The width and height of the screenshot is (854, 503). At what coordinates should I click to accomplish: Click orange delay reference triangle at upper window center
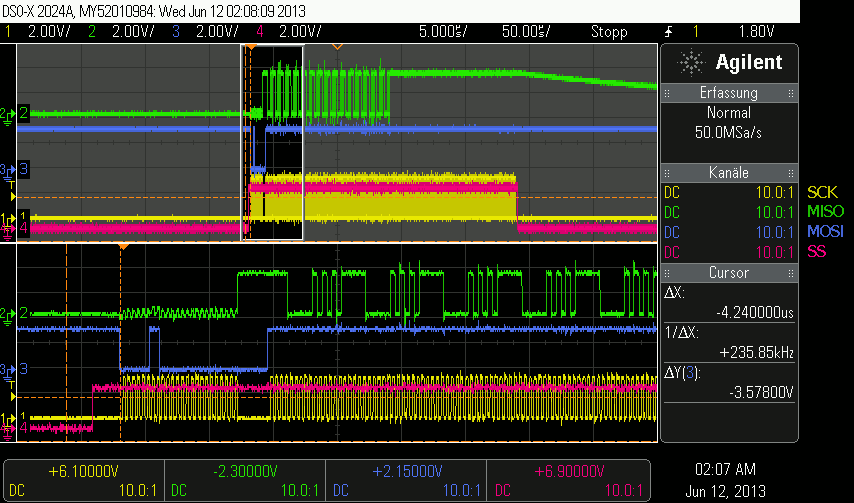[337, 47]
